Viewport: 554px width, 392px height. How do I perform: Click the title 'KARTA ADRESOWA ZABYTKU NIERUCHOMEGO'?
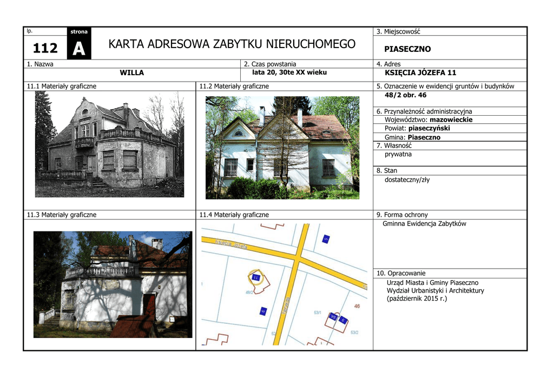(232, 44)
